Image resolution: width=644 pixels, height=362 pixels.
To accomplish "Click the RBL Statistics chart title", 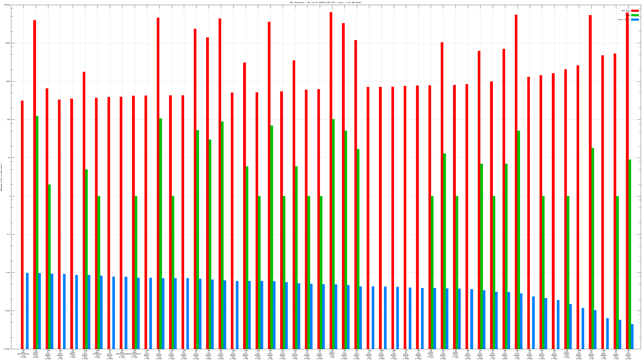I will pyautogui.click(x=325, y=2).
